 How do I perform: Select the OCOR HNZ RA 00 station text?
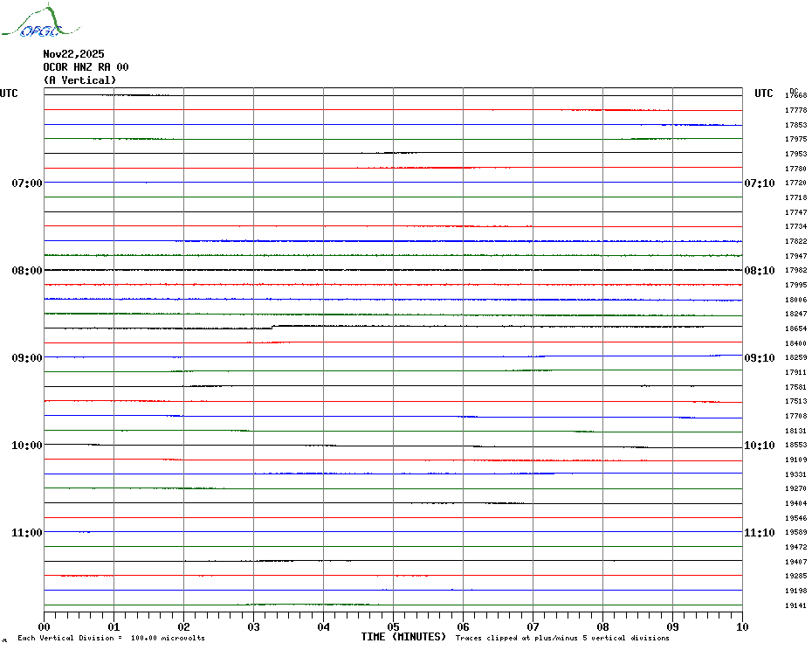coord(86,67)
